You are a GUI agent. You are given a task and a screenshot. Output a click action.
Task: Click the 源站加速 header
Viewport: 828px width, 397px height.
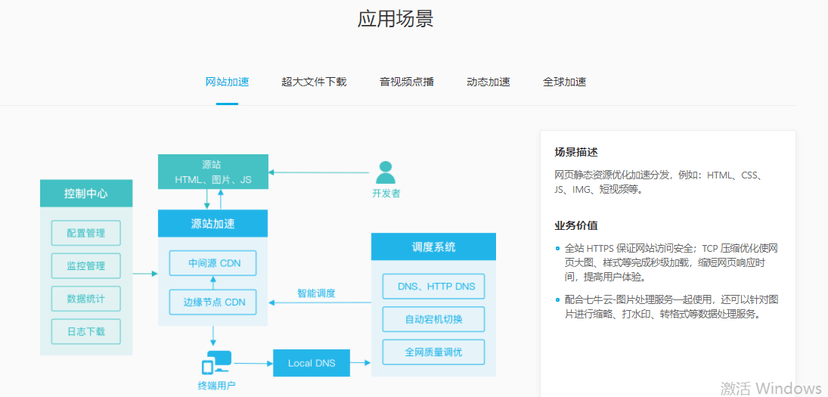213,223
